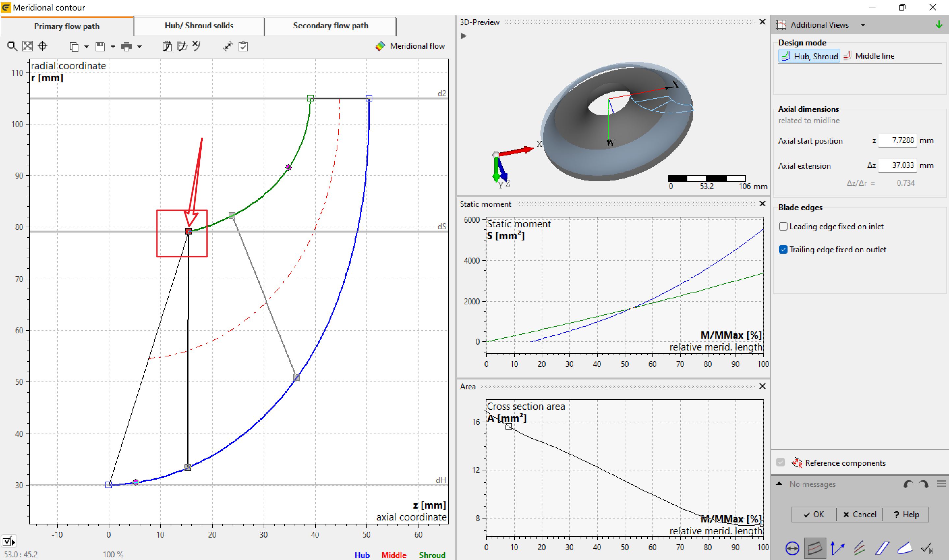Select the zoom window magnifier tool
The width and height of the screenshot is (949, 560).
point(12,46)
